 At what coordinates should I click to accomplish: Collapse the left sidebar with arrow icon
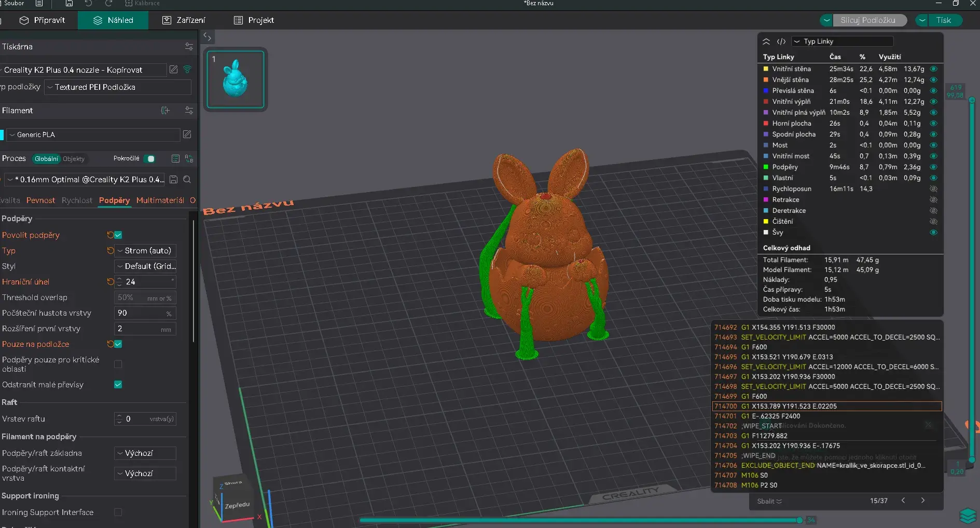(207, 36)
